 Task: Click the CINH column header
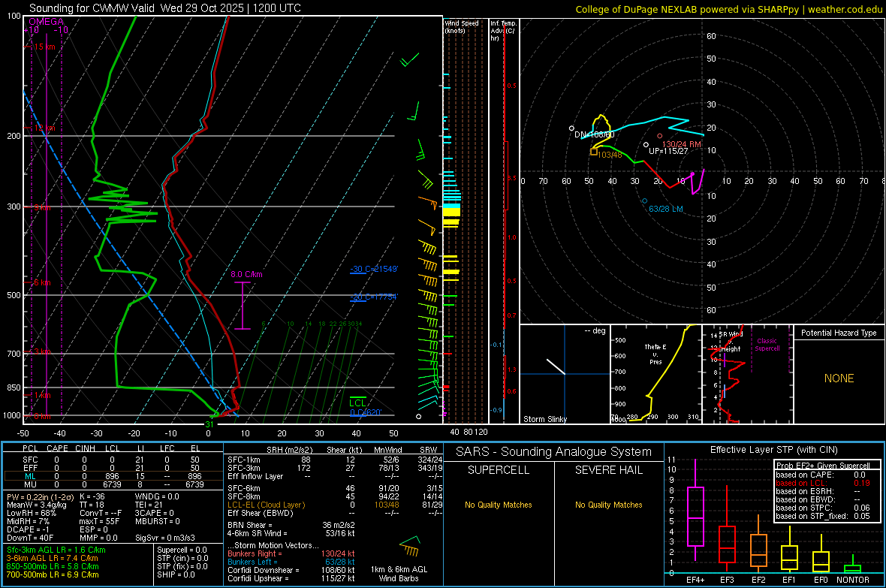pos(85,448)
